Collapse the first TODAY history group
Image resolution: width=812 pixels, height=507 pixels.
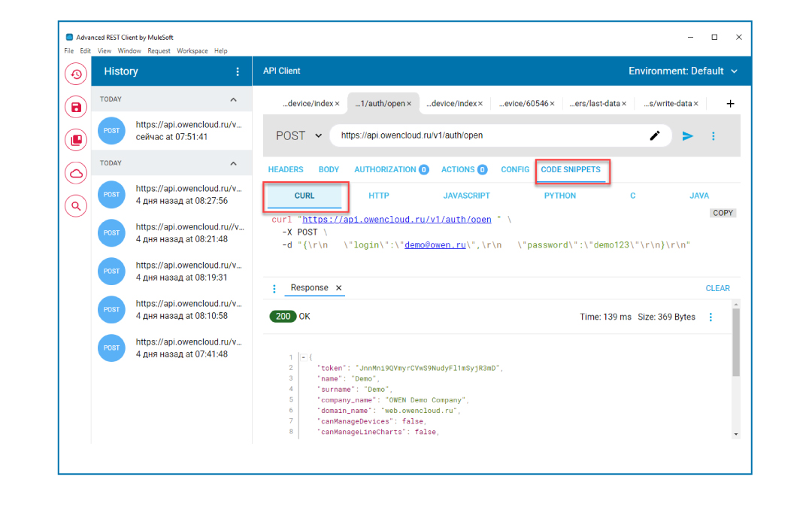(233, 99)
